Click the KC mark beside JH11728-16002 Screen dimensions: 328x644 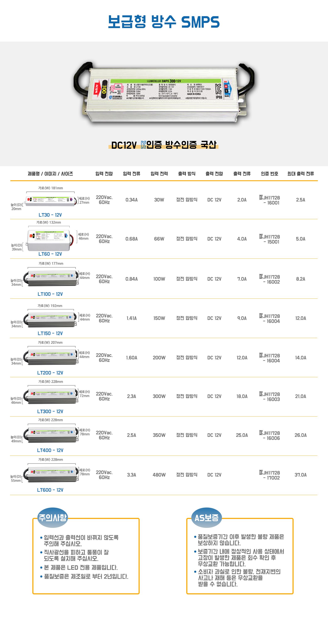261,276
